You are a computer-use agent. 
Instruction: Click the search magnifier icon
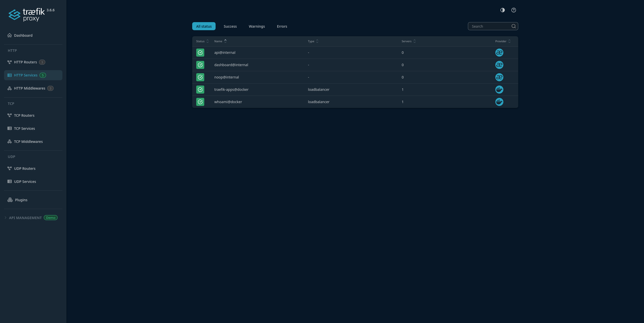tap(513, 26)
